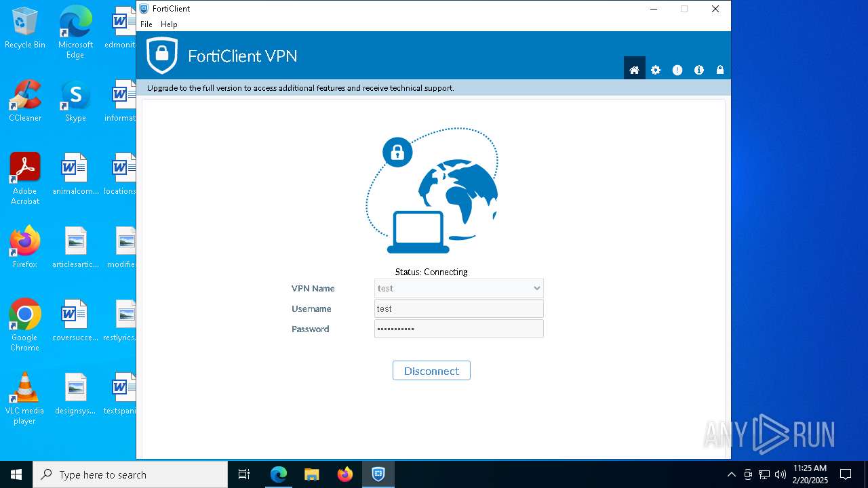
Task: Select the articlesartic... image file
Action: click(x=75, y=248)
